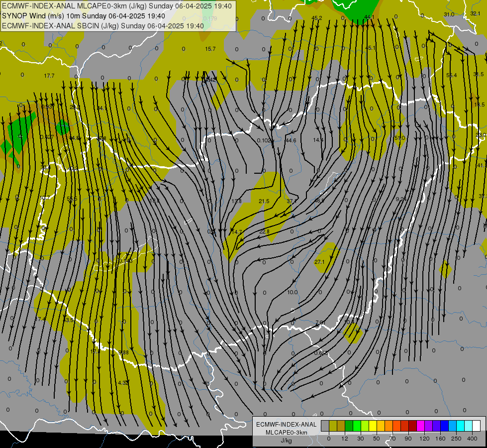Click the legend tick label 250
The width and height of the screenshot is (487, 448).
tap(456, 439)
